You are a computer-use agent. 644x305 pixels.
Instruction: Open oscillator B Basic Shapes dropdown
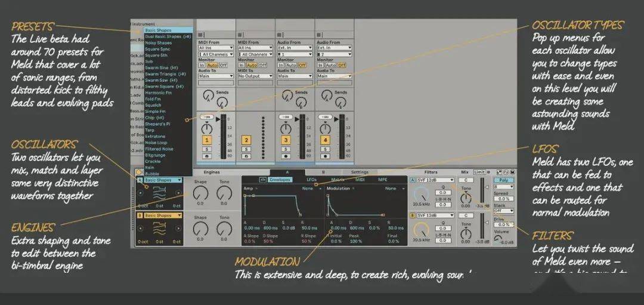[163, 215]
